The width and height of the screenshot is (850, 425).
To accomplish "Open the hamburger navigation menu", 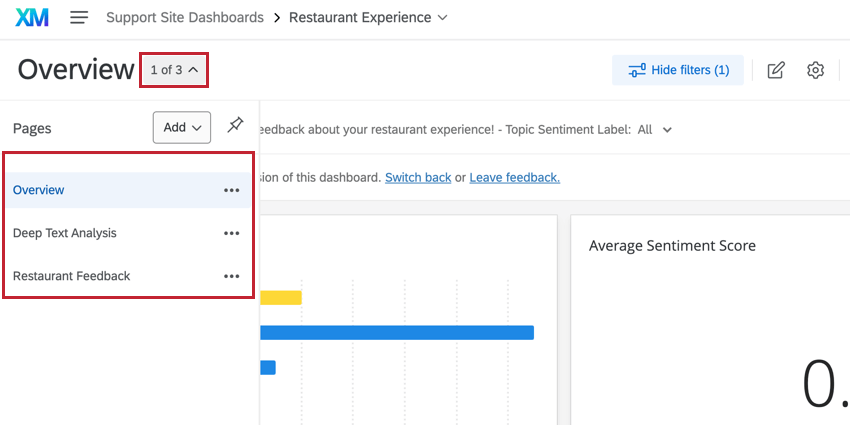I will pyautogui.click(x=79, y=18).
